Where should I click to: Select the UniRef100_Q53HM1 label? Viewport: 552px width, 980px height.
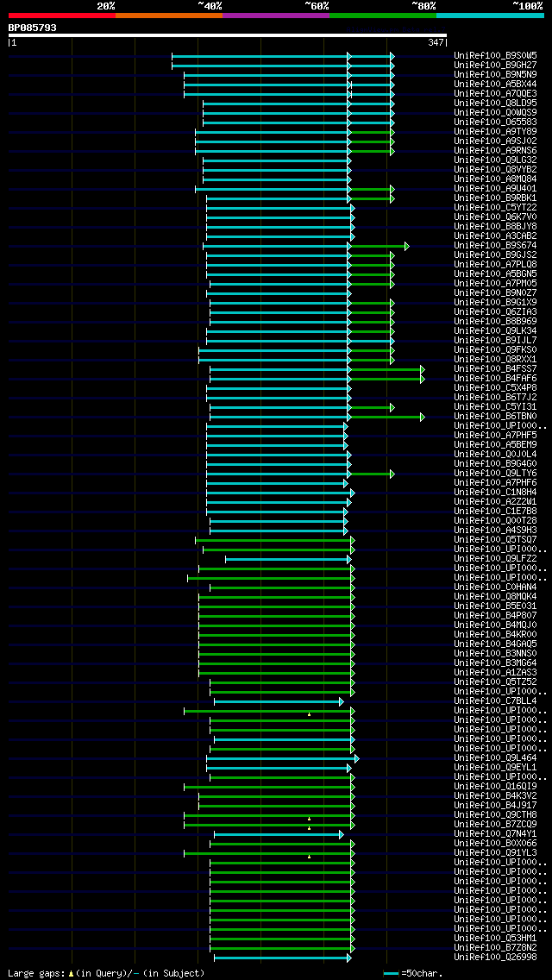[495, 938]
